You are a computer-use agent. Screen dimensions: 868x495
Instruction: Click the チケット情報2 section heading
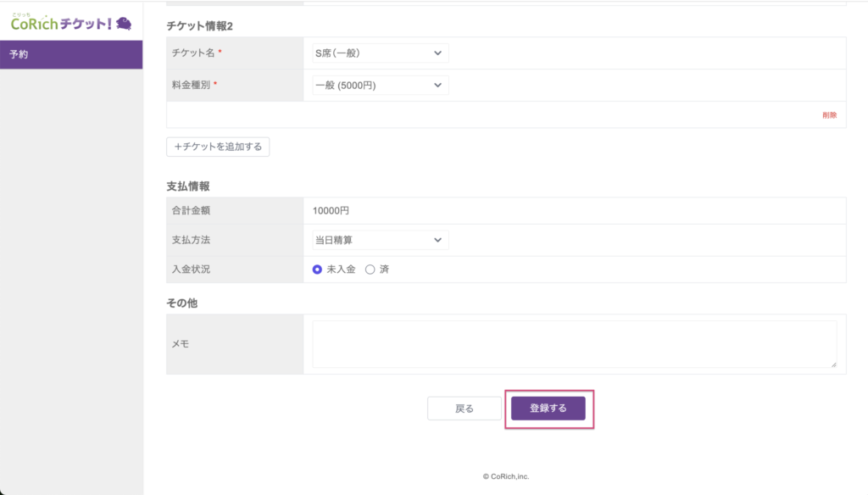click(x=200, y=26)
